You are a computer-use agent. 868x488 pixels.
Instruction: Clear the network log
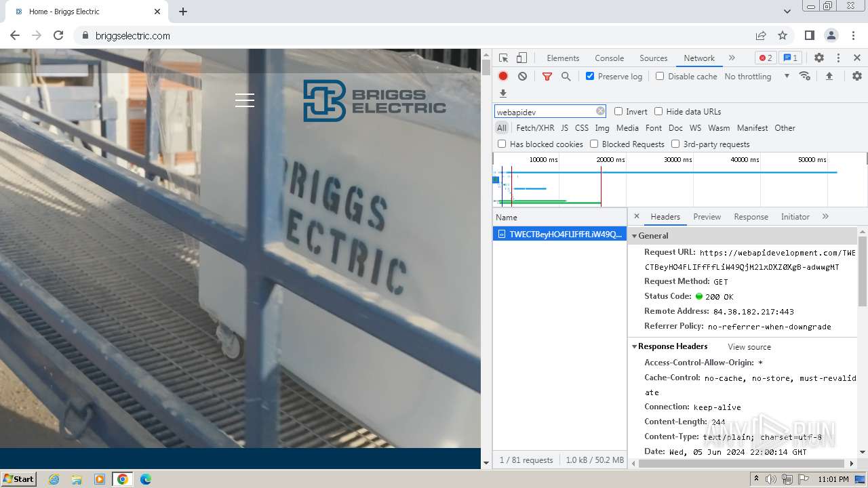pos(522,77)
